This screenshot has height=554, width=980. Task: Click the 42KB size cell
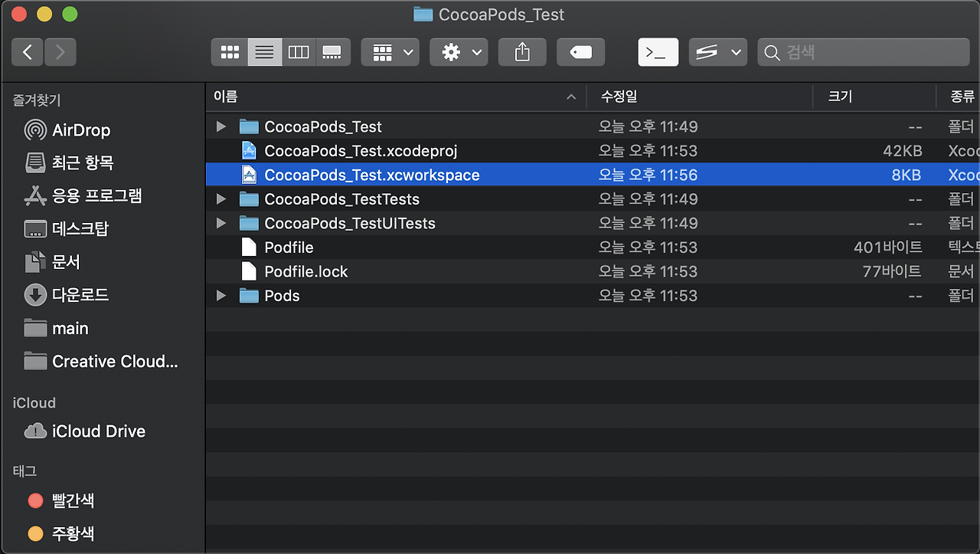click(902, 151)
